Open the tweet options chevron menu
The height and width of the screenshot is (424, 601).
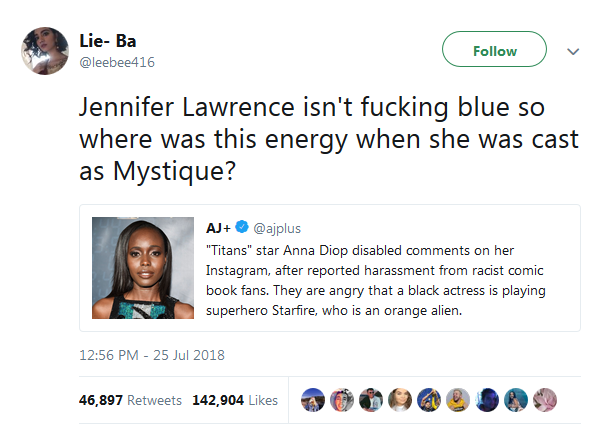coord(573,52)
